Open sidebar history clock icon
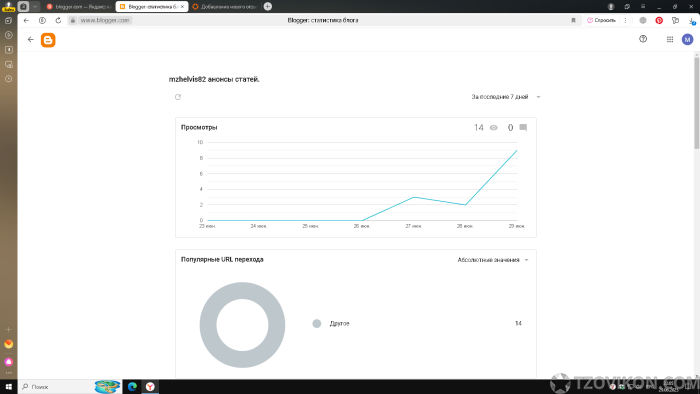The width and height of the screenshot is (700, 394). pyautogui.click(x=8, y=79)
